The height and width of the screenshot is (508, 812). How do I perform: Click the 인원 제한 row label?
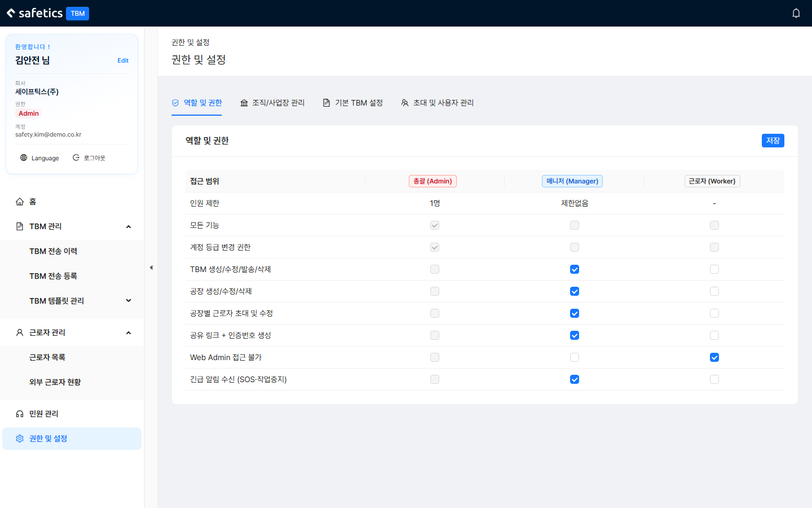(x=205, y=203)
